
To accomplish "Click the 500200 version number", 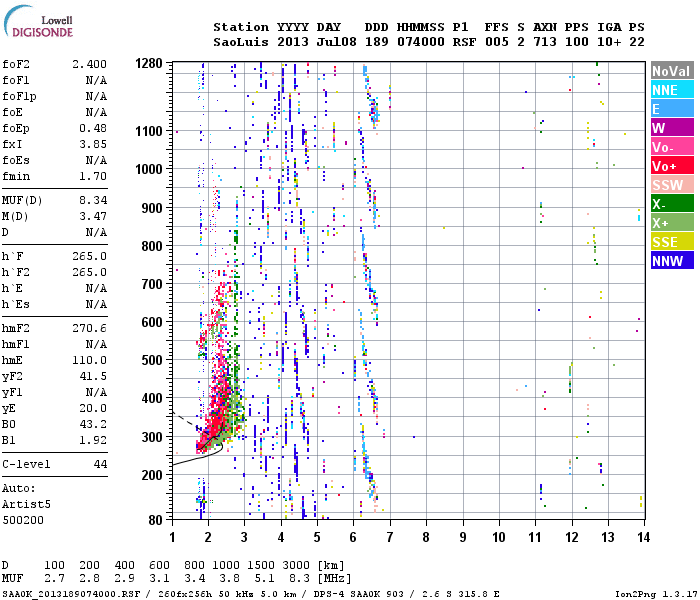I will (x=23, y=520).
